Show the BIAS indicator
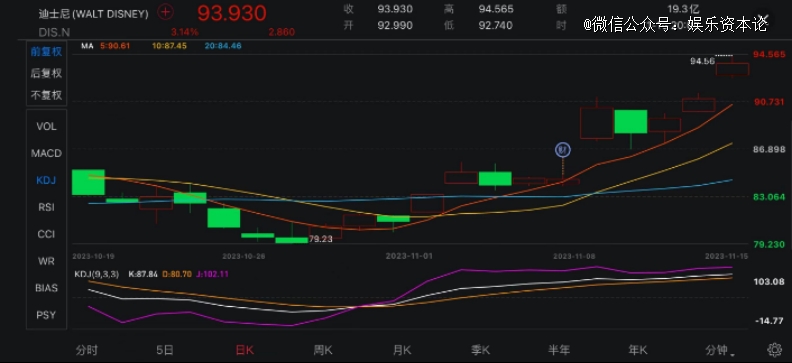 click(46, 288)
